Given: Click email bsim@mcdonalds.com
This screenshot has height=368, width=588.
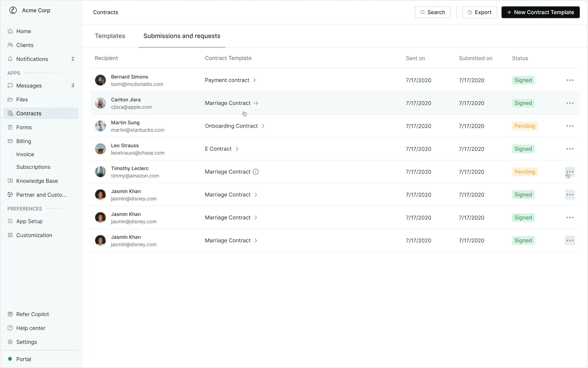Looking at the screenshot, I should (x=137, y=84).
